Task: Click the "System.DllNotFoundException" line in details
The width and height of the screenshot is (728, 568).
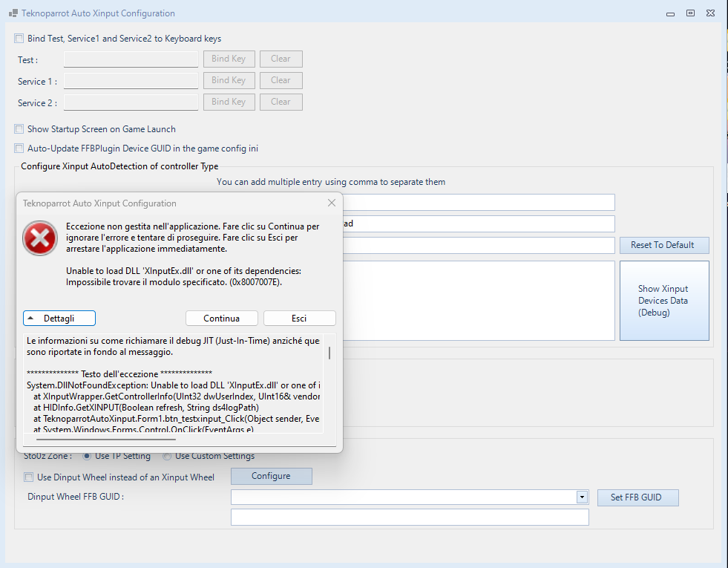Action: pyautogui.click(x=174, y=385)
